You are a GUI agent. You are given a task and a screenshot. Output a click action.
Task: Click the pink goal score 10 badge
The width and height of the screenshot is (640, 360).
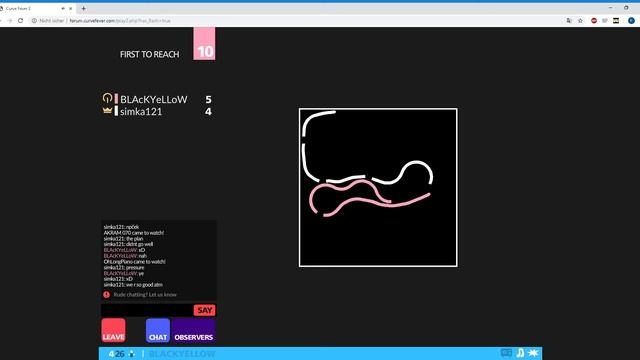(x=204, y=44)
